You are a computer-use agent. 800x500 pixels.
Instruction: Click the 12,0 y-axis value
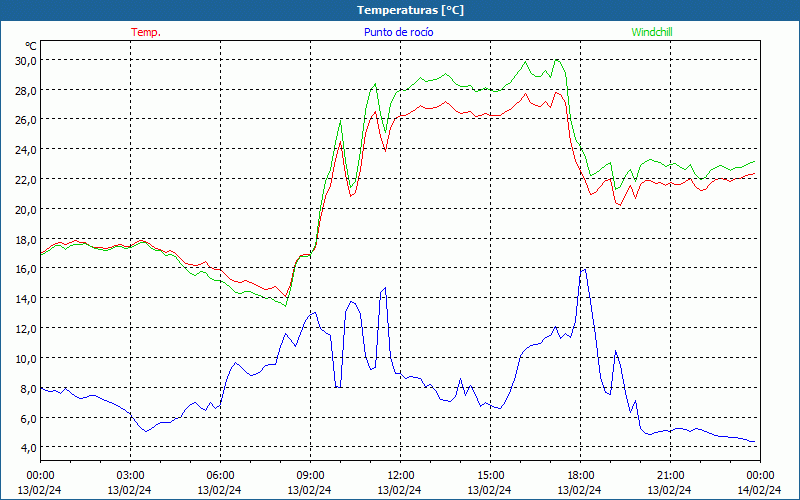(x=26, y=329)
